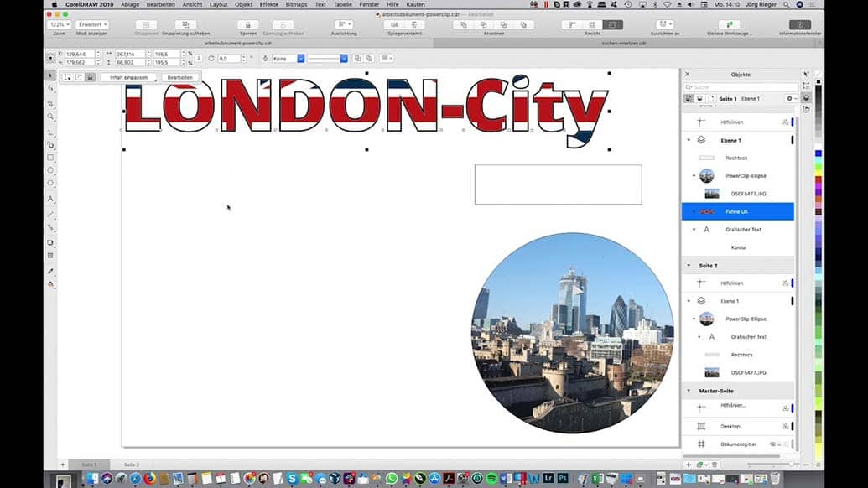Toggle the first Ansicht view mode button
This screenshot has height=488, width=868.
pos(572,24)
